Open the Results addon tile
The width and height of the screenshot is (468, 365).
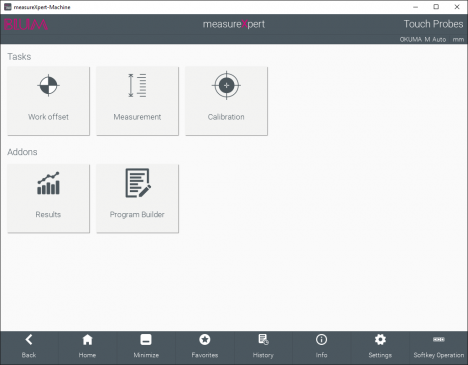(x=49, y=199)
